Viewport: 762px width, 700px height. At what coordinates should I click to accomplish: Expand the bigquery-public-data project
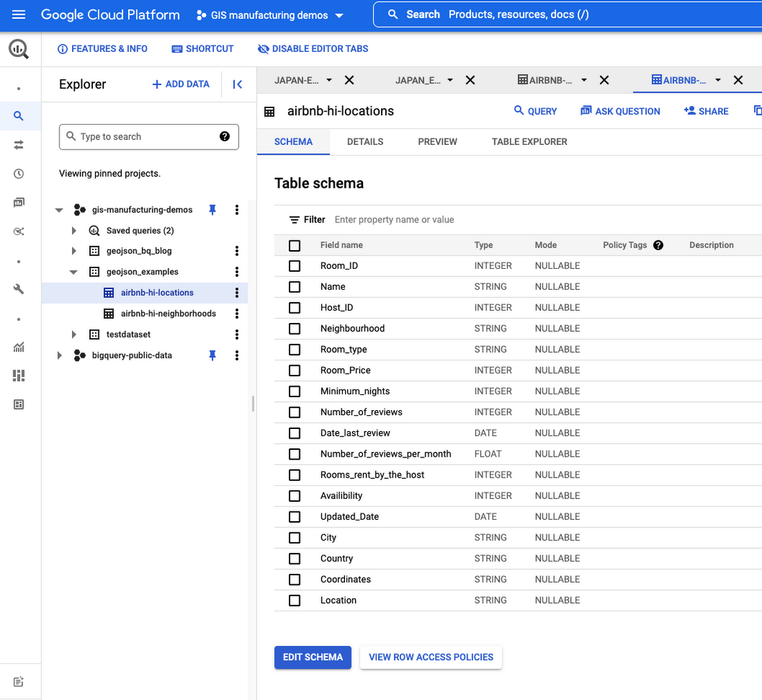pyautogui.click(x=59, y=356)
